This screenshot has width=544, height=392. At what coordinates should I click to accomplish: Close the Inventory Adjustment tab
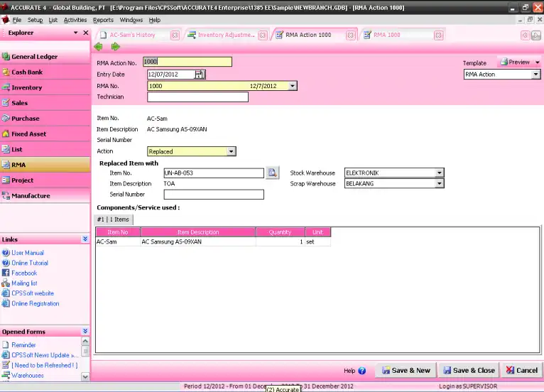pos(263,35)
